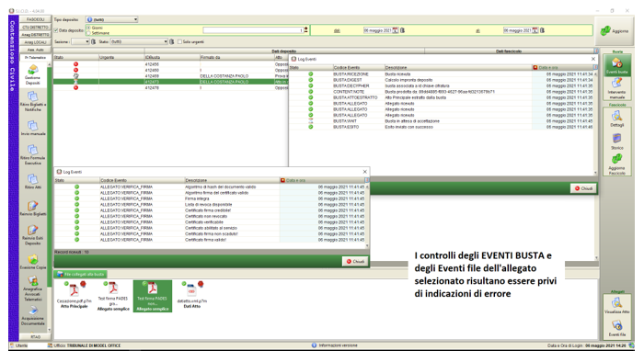
Task: Open the Storico icon
Action: 617,141
